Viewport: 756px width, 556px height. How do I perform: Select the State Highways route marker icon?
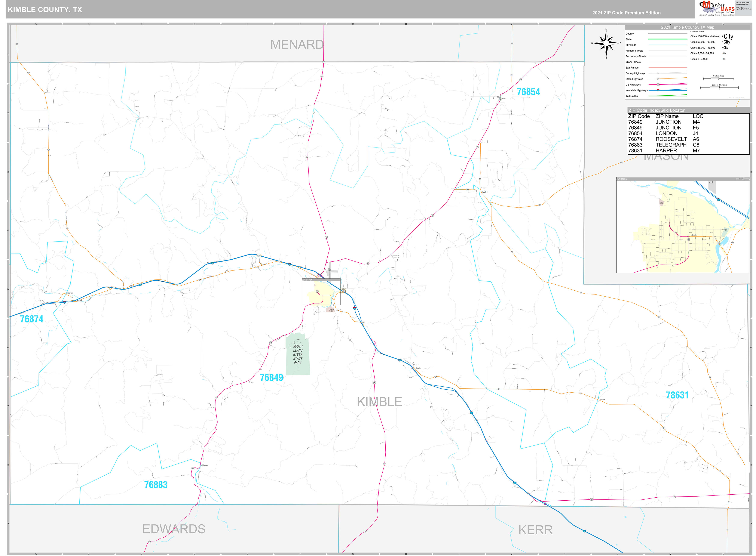(x=658, y=79)
